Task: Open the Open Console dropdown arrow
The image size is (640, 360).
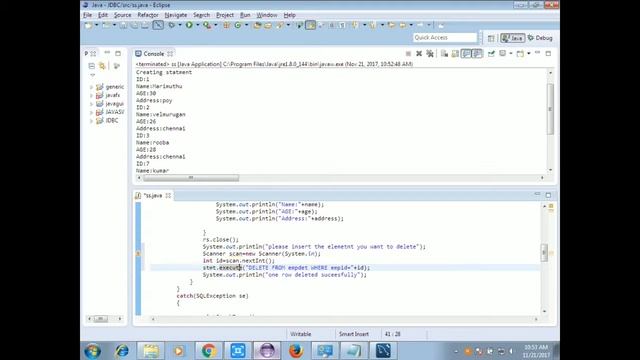Action: pyautogui.click(x=529, y=53)
